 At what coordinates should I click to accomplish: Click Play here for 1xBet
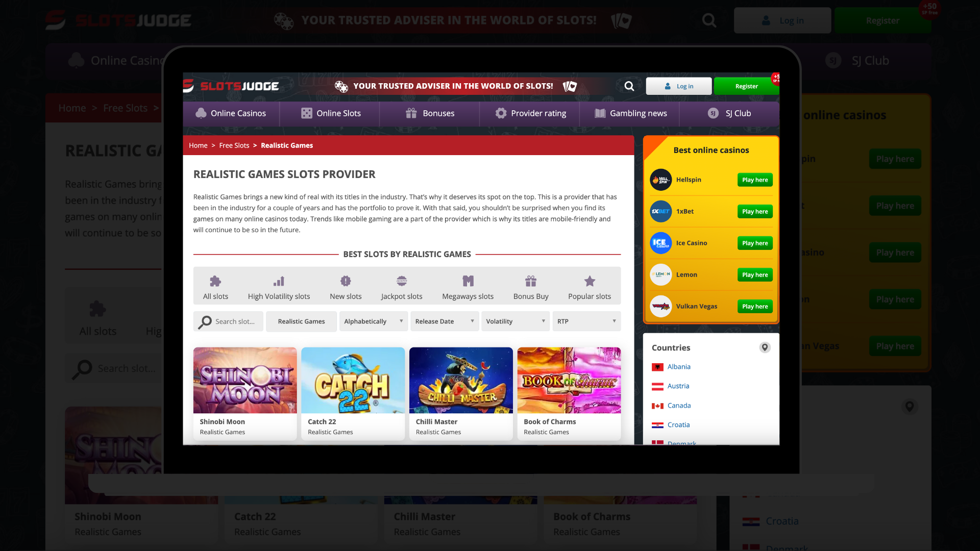(x=755, y=211)
